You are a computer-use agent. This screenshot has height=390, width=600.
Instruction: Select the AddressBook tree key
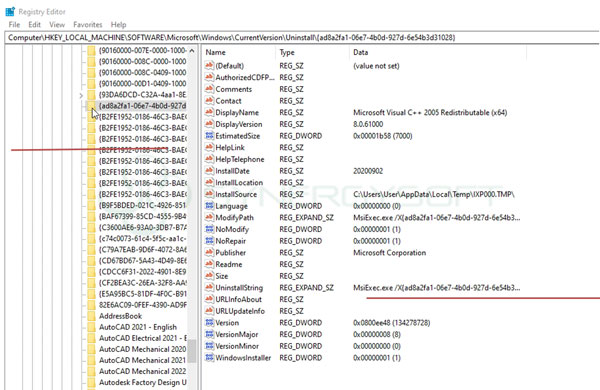[x=120, y=316]
